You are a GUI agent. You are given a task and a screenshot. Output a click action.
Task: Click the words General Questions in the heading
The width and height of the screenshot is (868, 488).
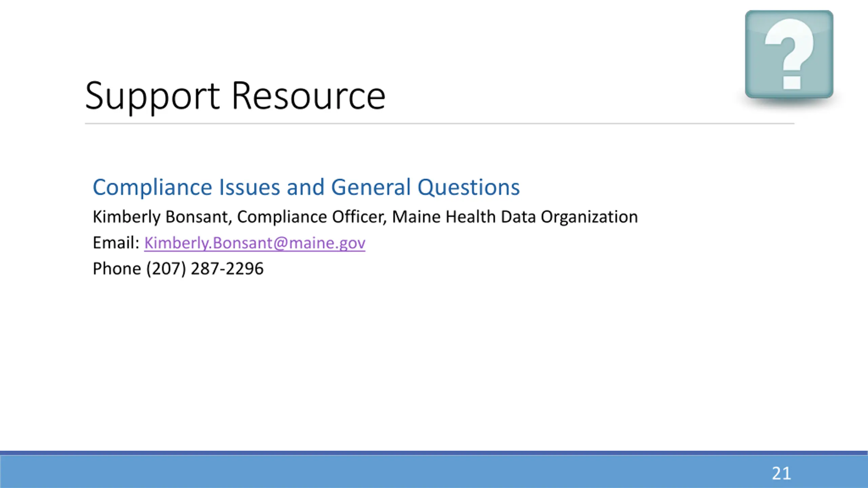tap(425, 187)
